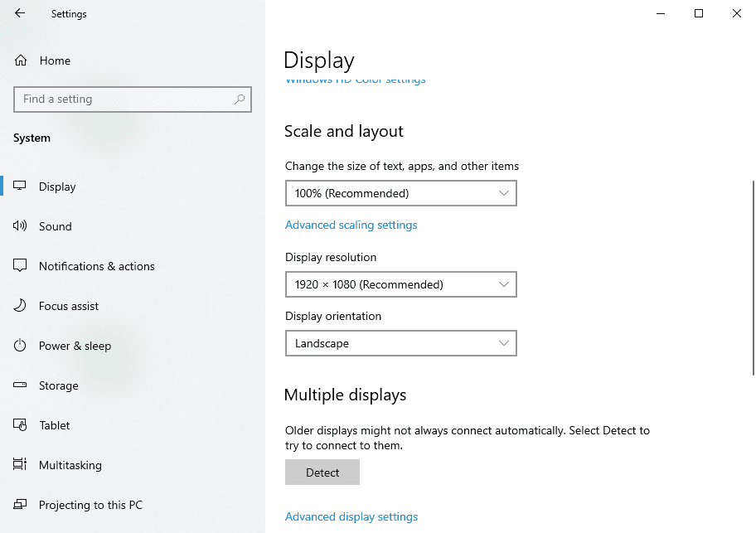
Task: Select Focus assist in the sidebar
Action: pos(68,306)
